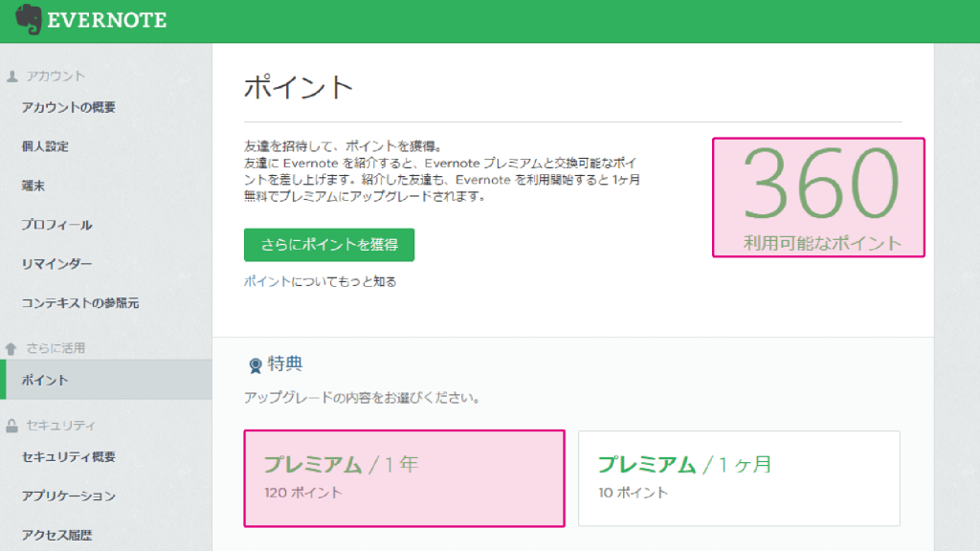Viewport: 980px width, 551px height.
Task: Open セキュリティ概要 page
Action: [x=69, y=457]
